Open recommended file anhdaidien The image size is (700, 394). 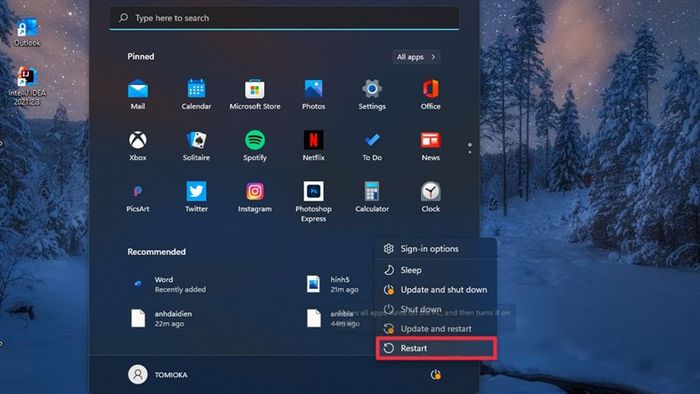tap(162, 319)
